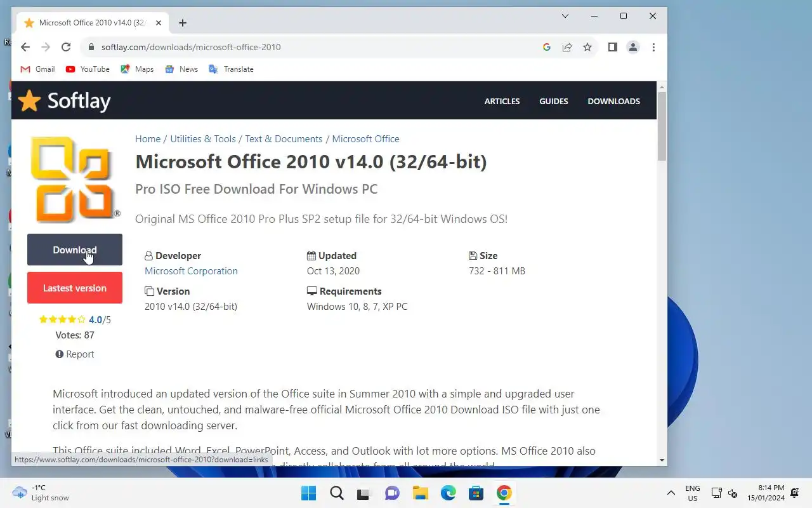Viewport: 812px width, 508px height.
Task: Open the clock and calendar
Action: 766,493
